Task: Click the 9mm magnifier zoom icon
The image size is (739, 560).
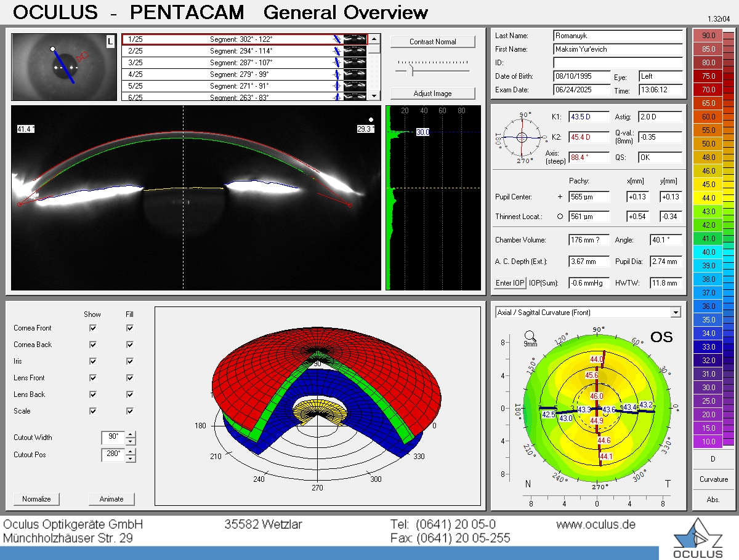Action: pos(530,336)
